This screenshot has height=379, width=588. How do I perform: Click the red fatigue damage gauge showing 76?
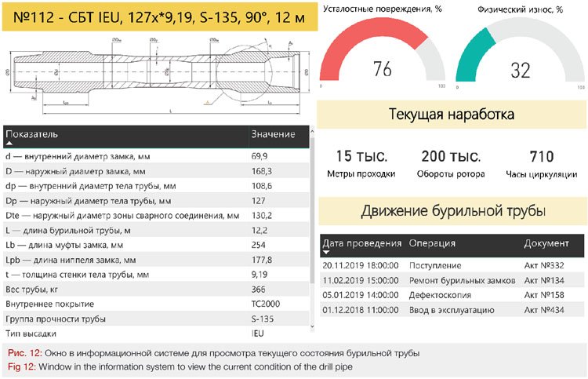pos(382,56)
